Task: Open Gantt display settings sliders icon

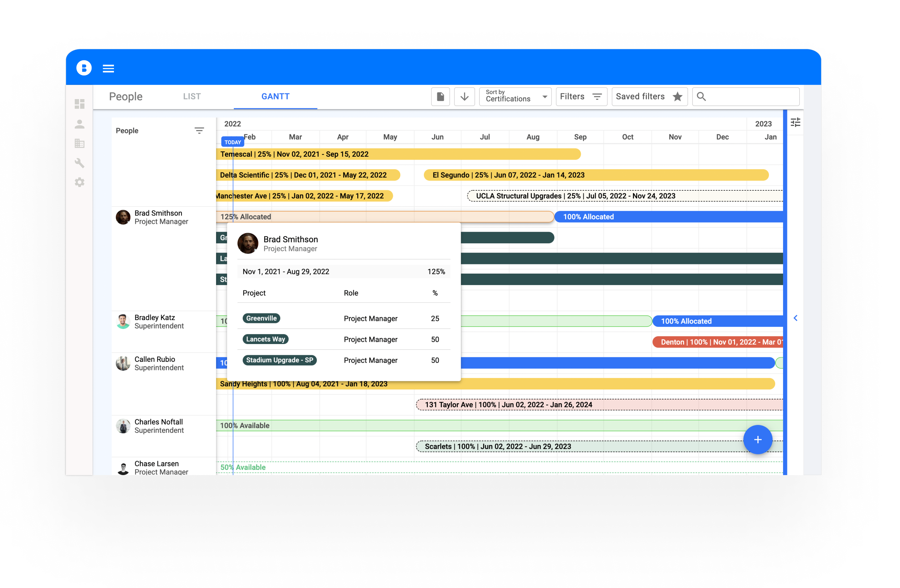Action: click(x=795, y=122)
